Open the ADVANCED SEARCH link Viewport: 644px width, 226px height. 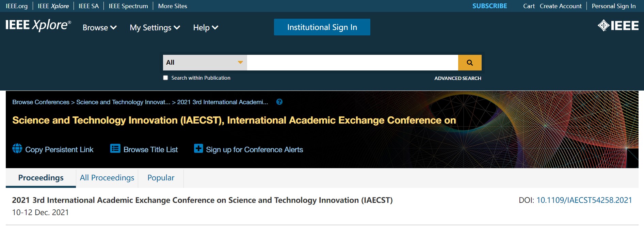[458, 78]
